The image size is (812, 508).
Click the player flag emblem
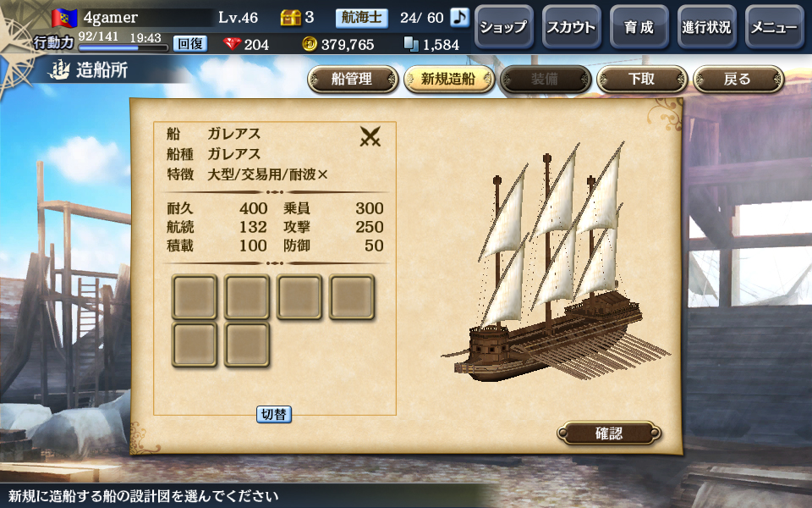click(x=64, y=18)
